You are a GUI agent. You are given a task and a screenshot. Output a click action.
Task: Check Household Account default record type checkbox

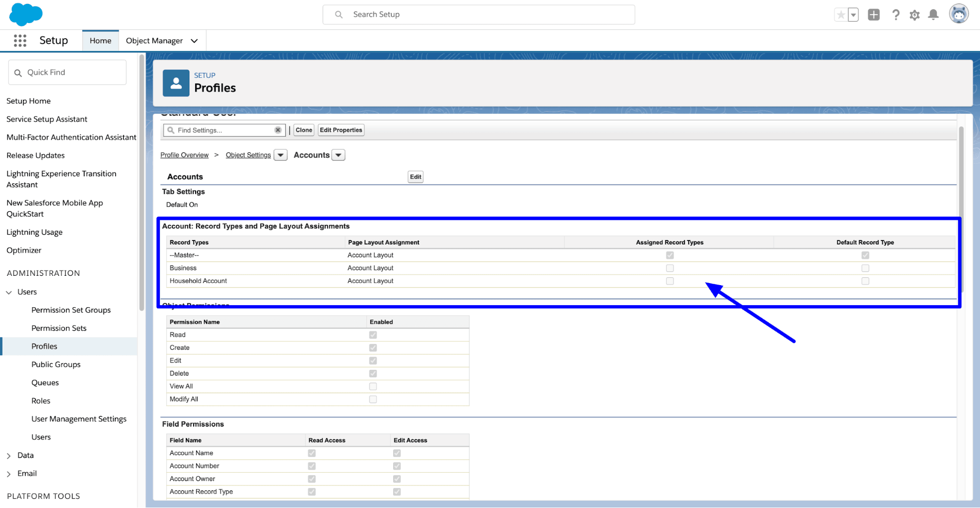(865, 281)
